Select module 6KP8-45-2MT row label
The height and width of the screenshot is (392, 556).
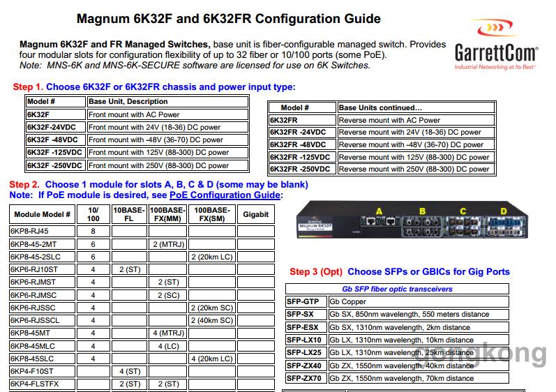coord(42,244)
